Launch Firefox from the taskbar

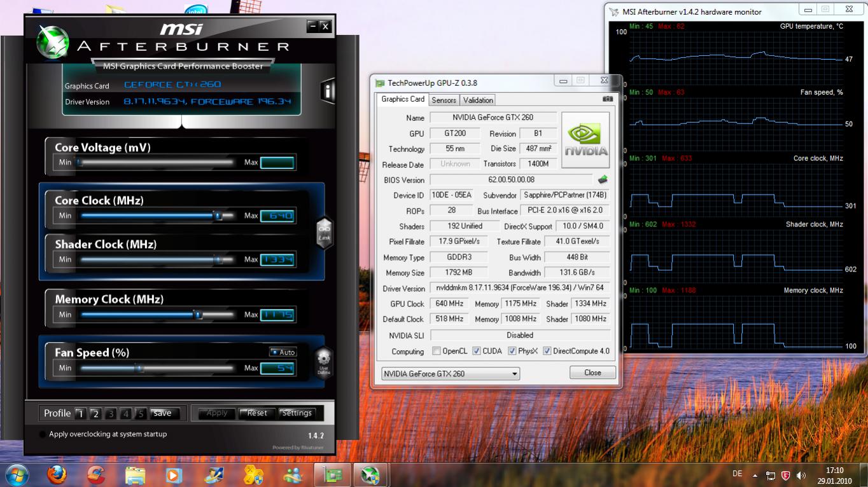[57, 475]
